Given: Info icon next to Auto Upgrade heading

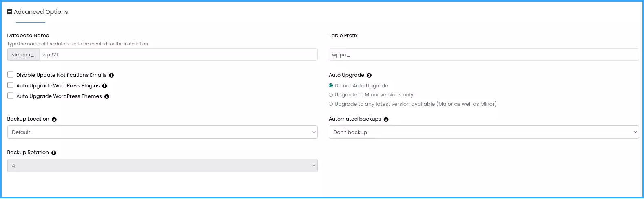Looking at the screenshot, I should [369, 75].
